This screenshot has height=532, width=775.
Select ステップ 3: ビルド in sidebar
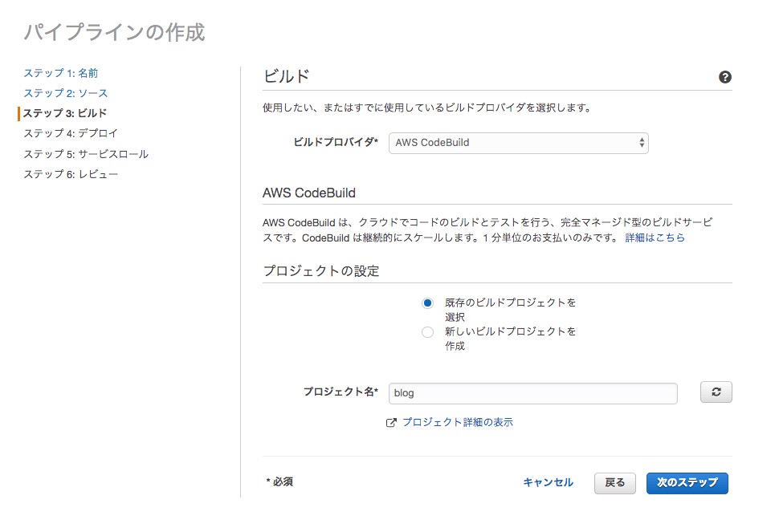[x=65, y=113]
